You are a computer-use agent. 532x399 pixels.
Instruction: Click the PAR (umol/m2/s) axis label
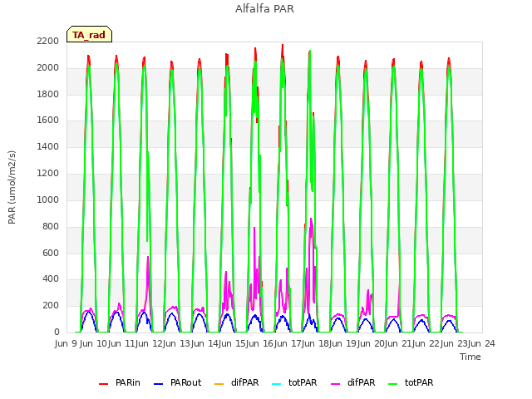(12, 187)
